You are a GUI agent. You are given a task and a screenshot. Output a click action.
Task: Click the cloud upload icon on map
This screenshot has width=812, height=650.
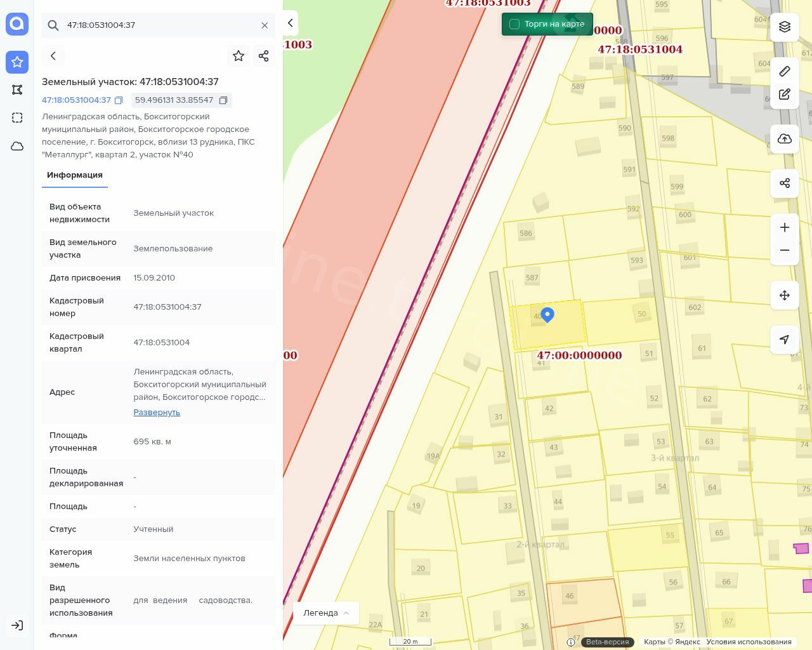click(785, 139)
